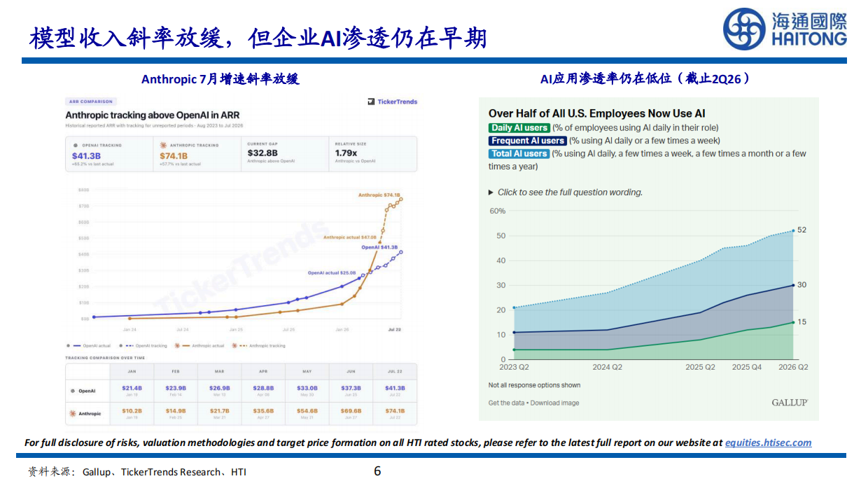Click the slide page number 6
Image resolution: width=868 pixels, height=488 pixels.
pyautogui.click(x=377, y=471)
